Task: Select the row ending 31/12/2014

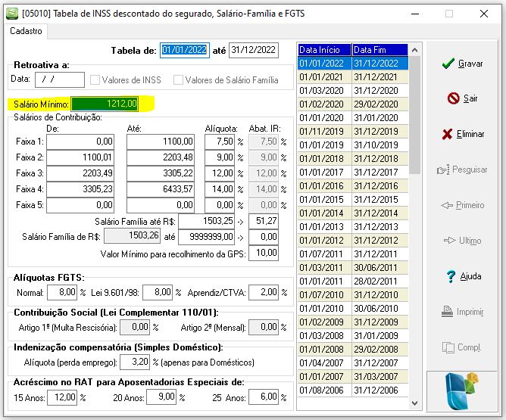Action: pyautogui.click(x=353, y=213)
